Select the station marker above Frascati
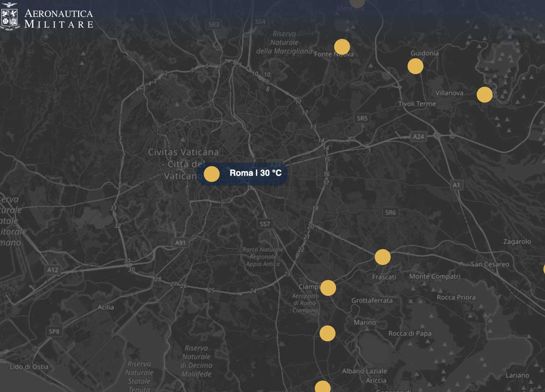Image resolution: width=545 pixels, height=392 pixels. 383,257
